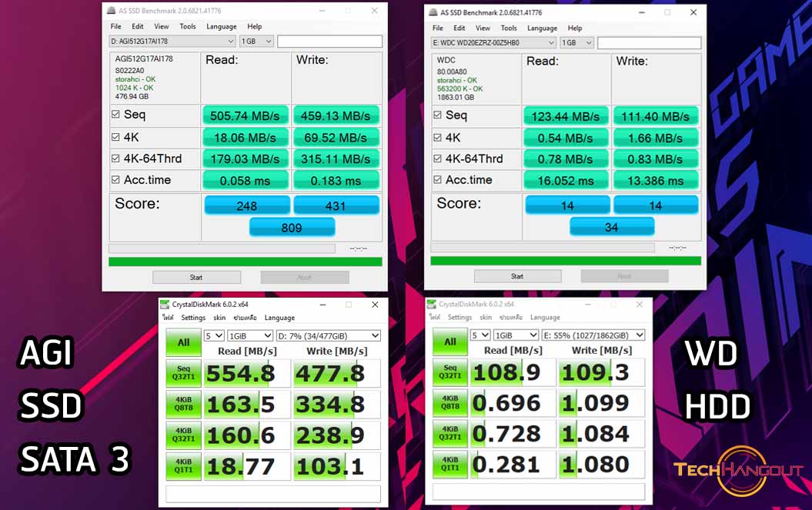Open Language menu in E: CrystalDiskMark window
Viewport: 812px width, 510px height.
pos(545,317)
